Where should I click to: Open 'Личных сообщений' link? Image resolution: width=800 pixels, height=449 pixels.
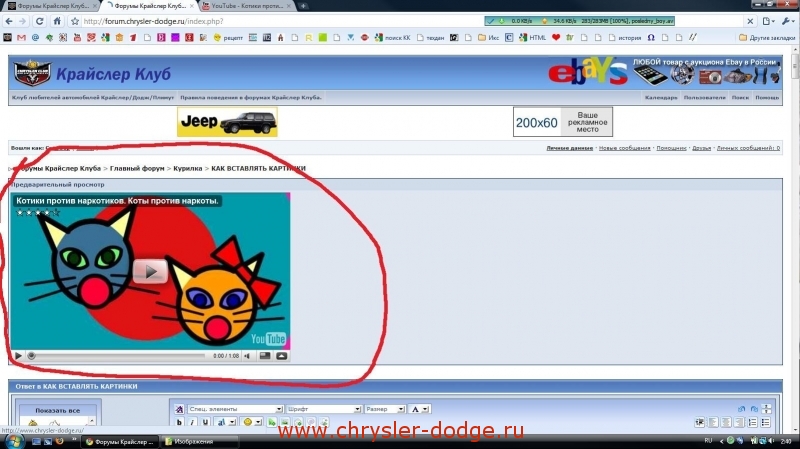pyautogui.click(x=748, y=148)
